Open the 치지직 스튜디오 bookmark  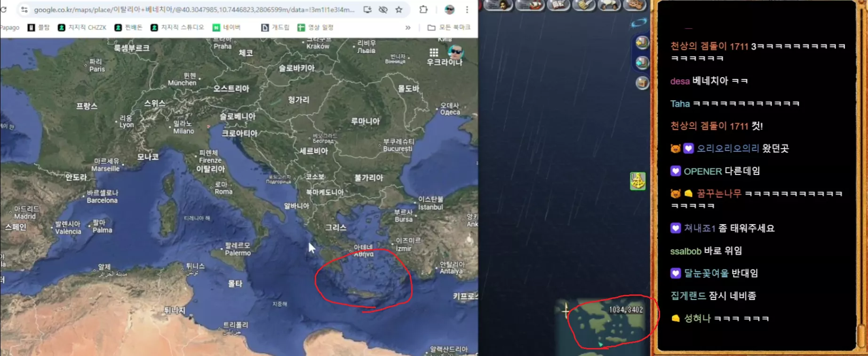pos(177,28)
